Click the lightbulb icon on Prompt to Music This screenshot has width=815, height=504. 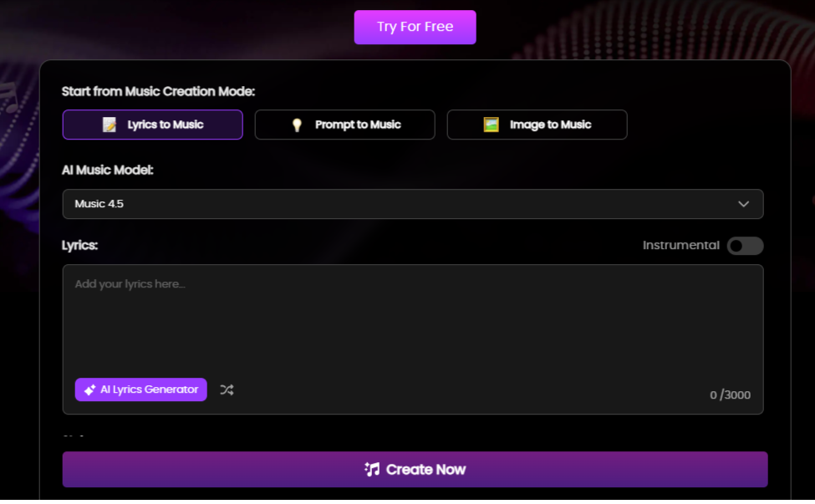click(298, 124)
